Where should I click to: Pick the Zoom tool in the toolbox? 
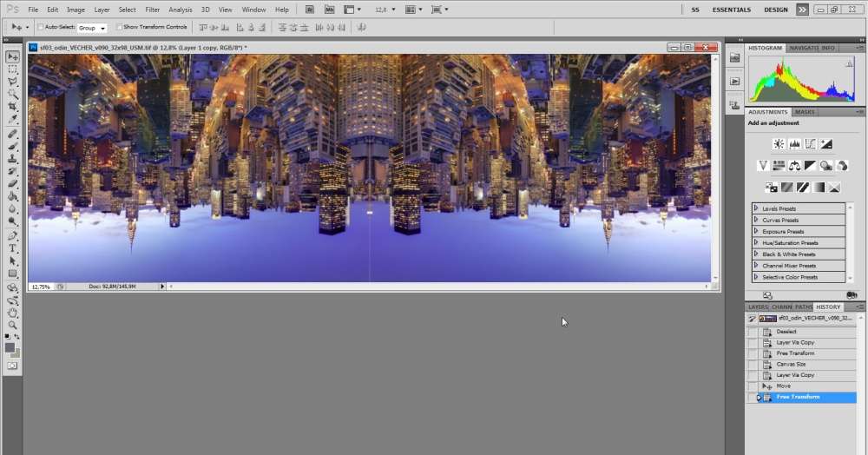pyautogui.click(x=13, y=325)
